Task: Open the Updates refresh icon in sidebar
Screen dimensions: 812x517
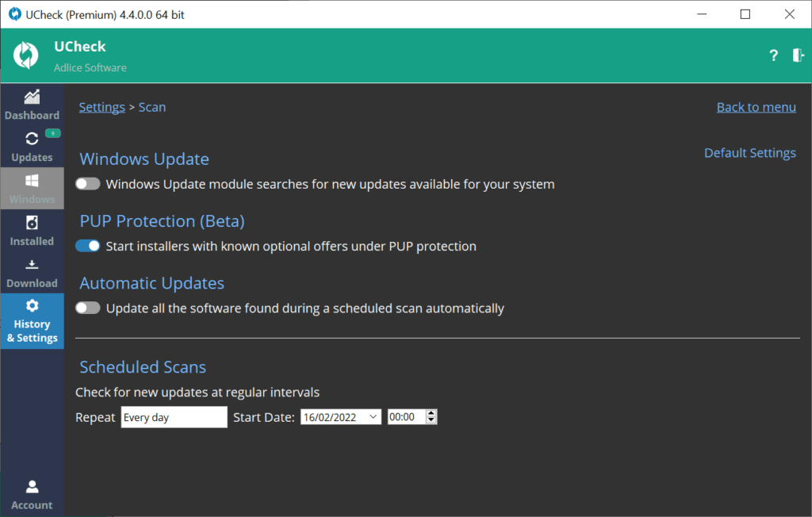Action: tap(32, 139)
